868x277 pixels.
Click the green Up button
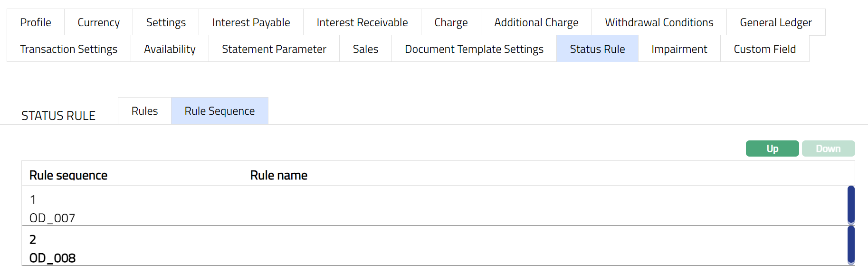click(x=772, y=148)
